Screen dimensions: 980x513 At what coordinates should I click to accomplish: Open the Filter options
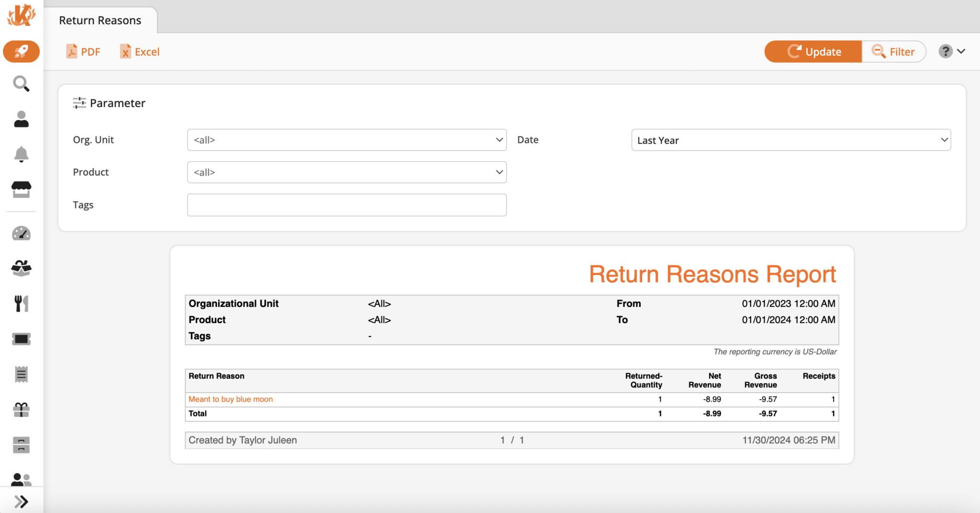(894, 51)
